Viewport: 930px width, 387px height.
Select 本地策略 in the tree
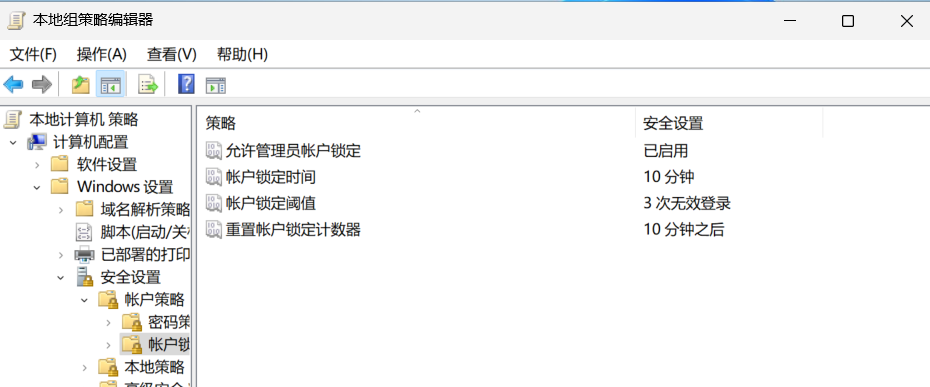(x=154, y=367)
